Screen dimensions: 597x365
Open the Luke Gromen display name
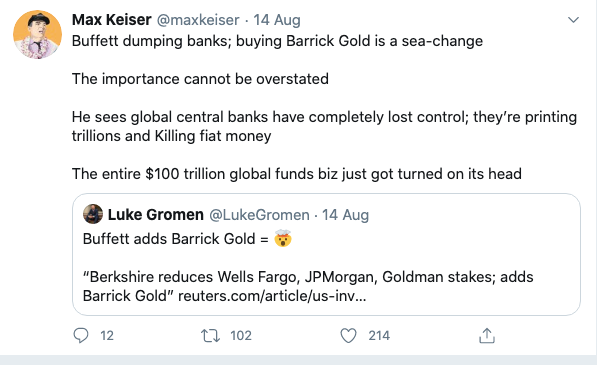156,215
